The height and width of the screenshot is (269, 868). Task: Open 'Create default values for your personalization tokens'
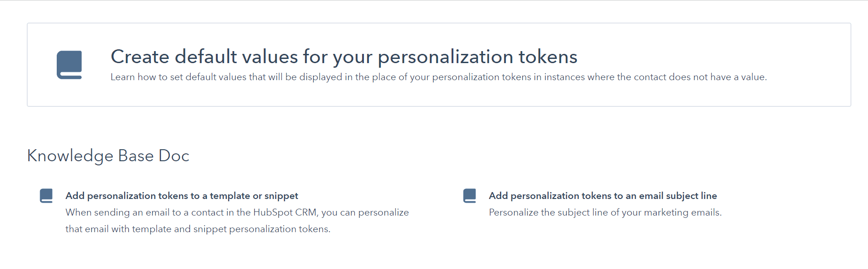point(344,57)
